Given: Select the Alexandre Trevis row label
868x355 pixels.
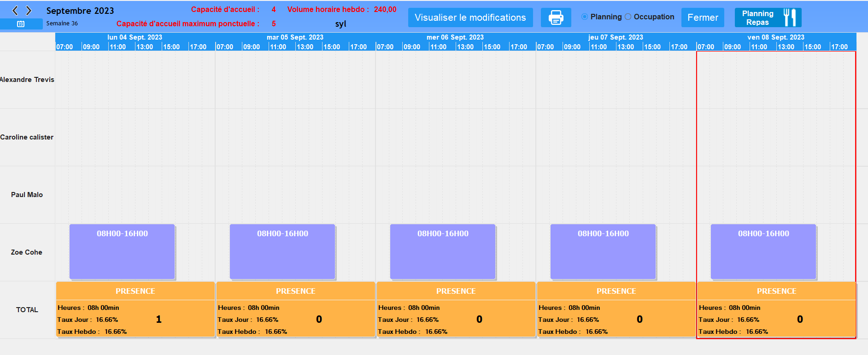Looking at the screenshot, I should coord(27,80).
